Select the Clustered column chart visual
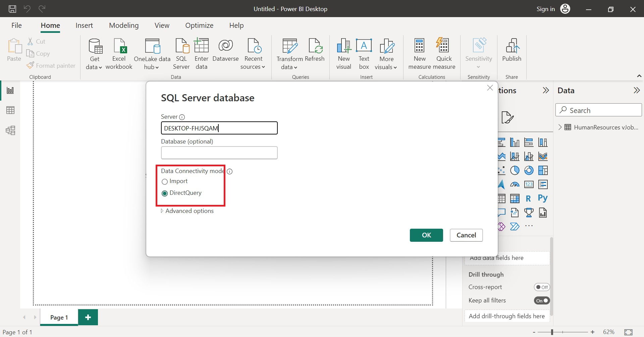This screenshot has width=644, height=337. (x=515, y=142)
